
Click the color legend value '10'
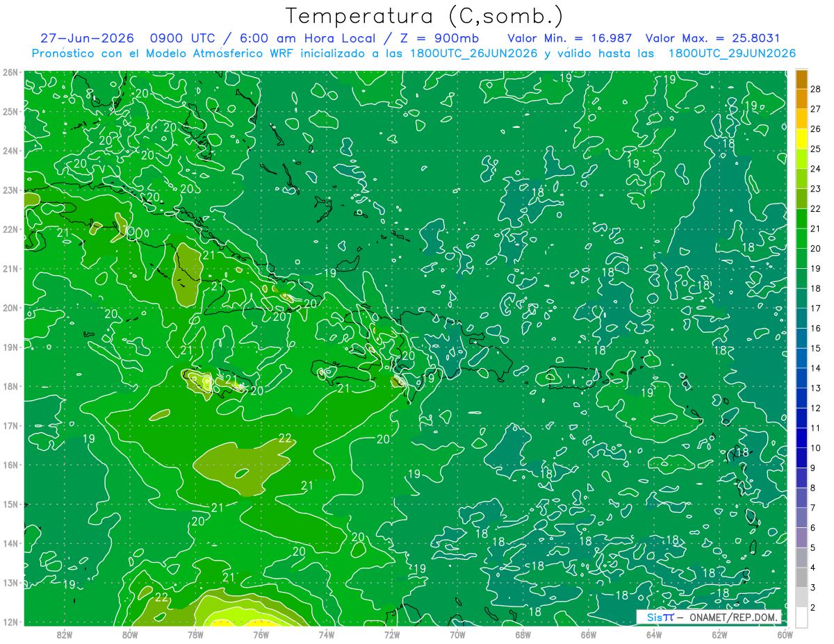(x=815, y=448)
